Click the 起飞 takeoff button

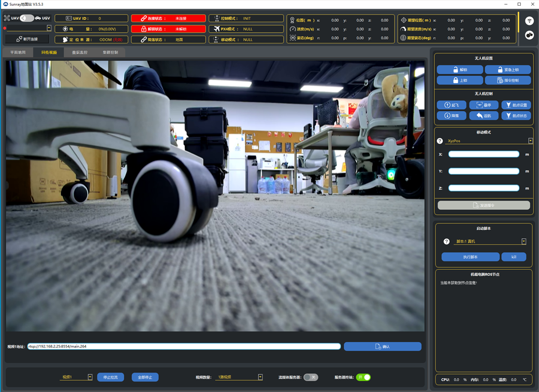[x=451, y=105]
